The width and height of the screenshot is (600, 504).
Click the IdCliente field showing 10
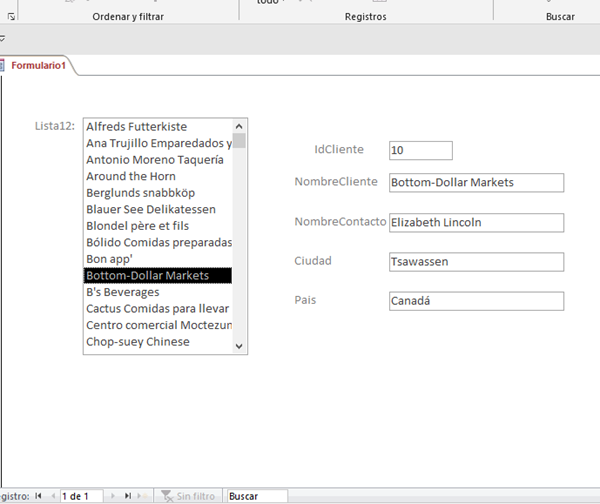[x=421, y=150]
